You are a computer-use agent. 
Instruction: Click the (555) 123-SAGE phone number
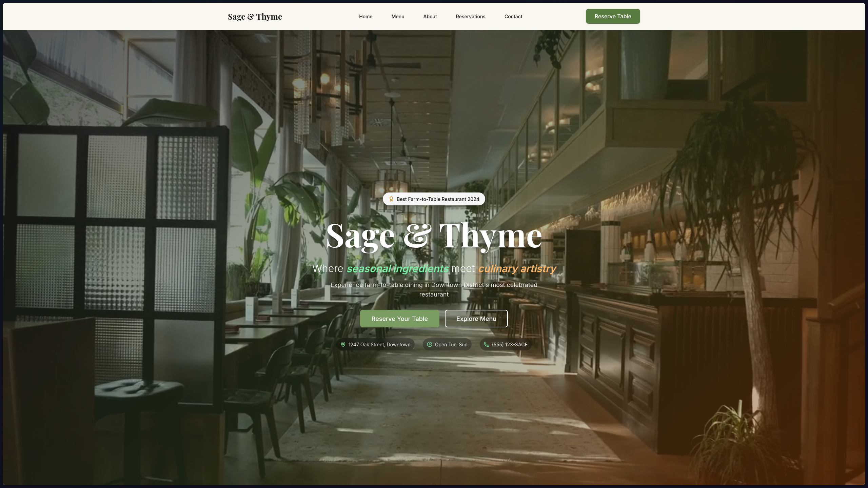[x=510, y=345]
